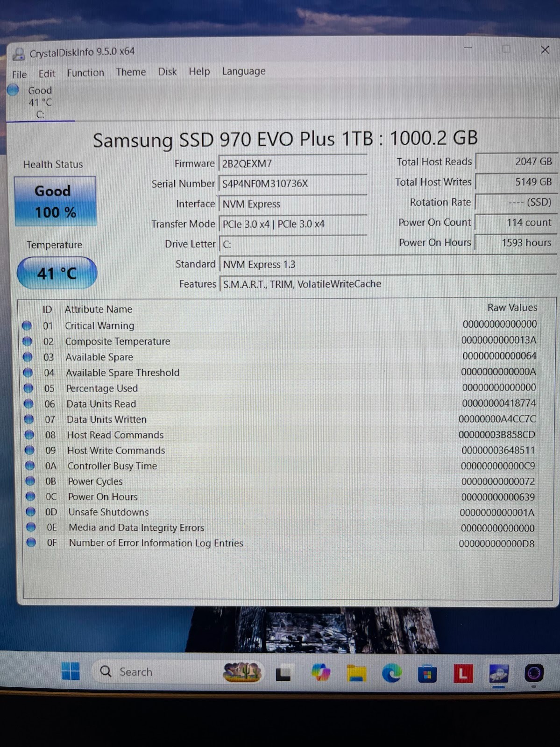Screen dimensions: 560x747
Task: Open the Theme menu
Action: tap(131, 72)
